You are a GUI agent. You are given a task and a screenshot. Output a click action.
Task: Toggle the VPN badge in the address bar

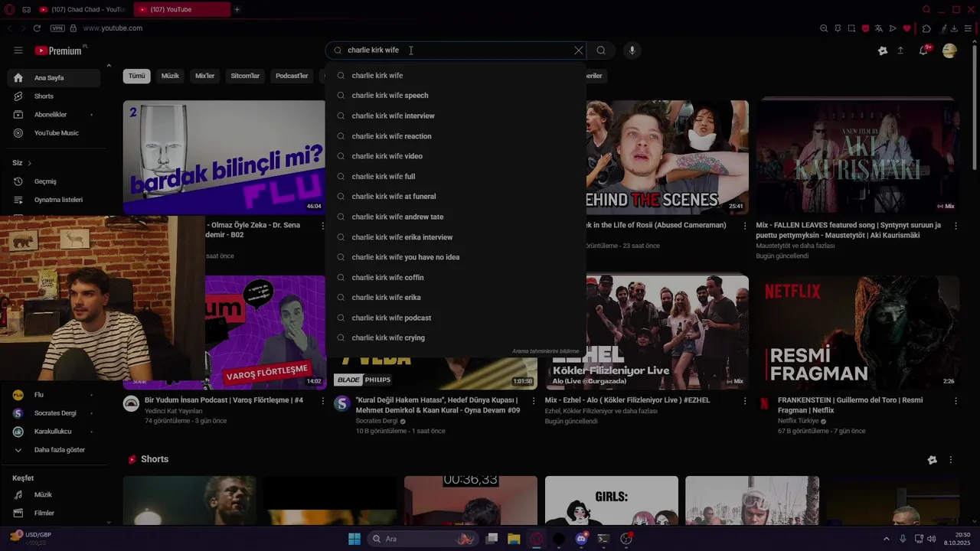(57, 28)
